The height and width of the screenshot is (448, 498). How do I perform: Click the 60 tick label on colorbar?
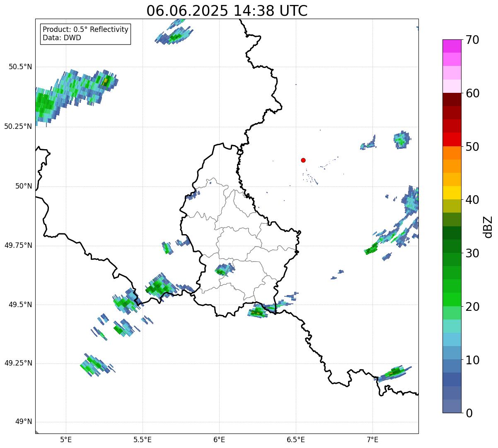472,93
